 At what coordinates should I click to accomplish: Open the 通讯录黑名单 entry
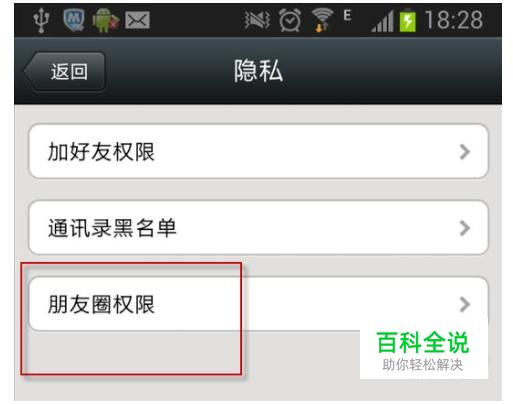pos(259,228)
